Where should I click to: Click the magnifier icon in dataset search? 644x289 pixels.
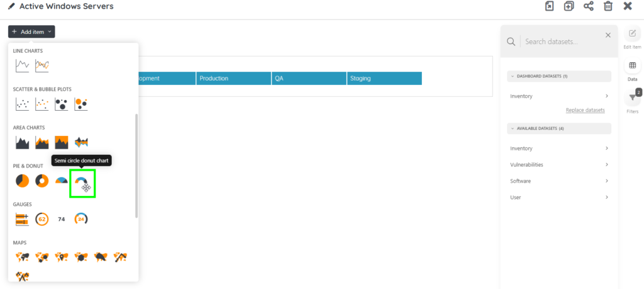pos(511,42)
